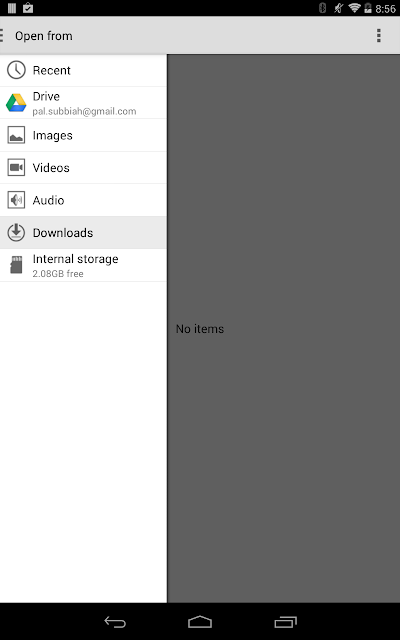Go to the Android home button
Image resolution: width=400 pixels, height=640 pixels.
coord(200,622)
